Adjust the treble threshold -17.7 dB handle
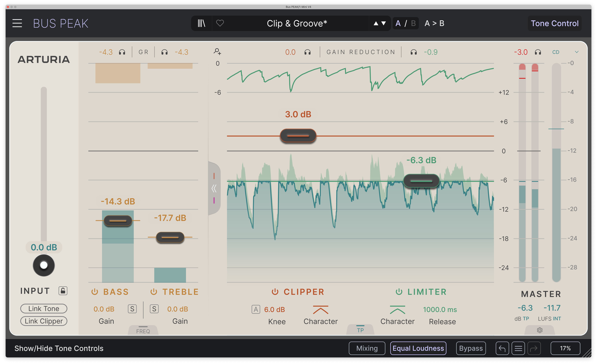 [x=170, y=237]
